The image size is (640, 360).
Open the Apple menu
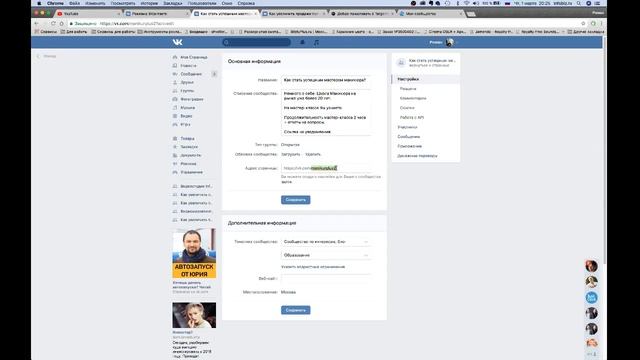coord(39,3)
